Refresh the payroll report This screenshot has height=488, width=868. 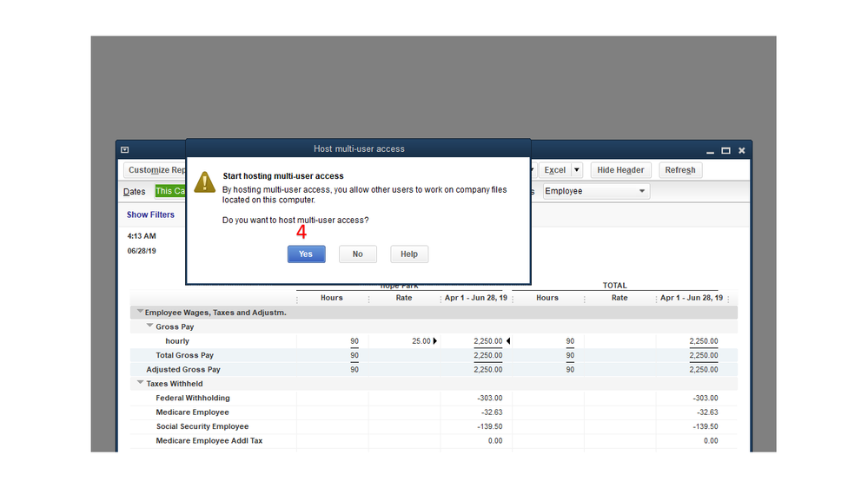(x=680, y=170)
